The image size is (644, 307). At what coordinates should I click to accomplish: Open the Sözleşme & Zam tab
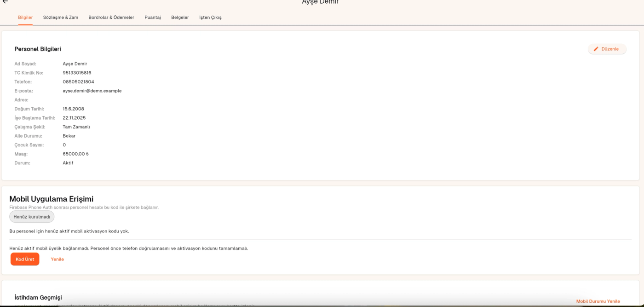click(x=61, y=17)
